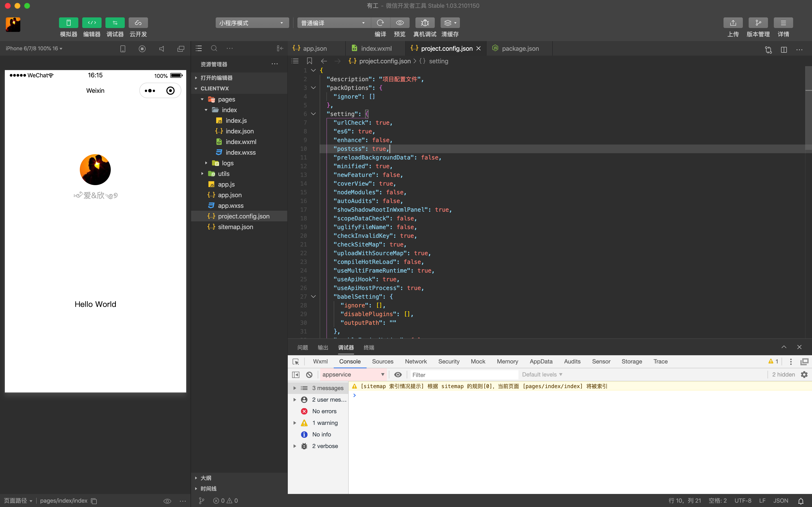Collapse the CLIENTWX folder tree
The height and width of the screenshot is (507, 812).
(x=196, y=88)
